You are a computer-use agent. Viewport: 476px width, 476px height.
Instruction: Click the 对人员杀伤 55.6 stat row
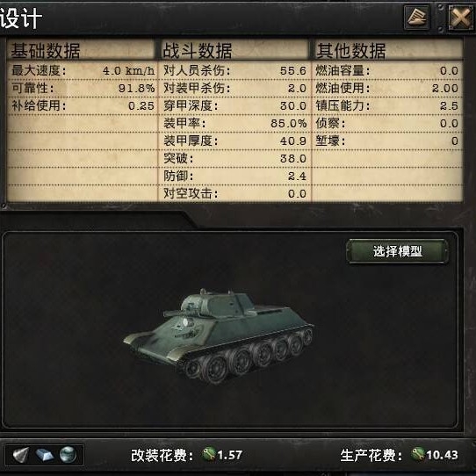234,71
